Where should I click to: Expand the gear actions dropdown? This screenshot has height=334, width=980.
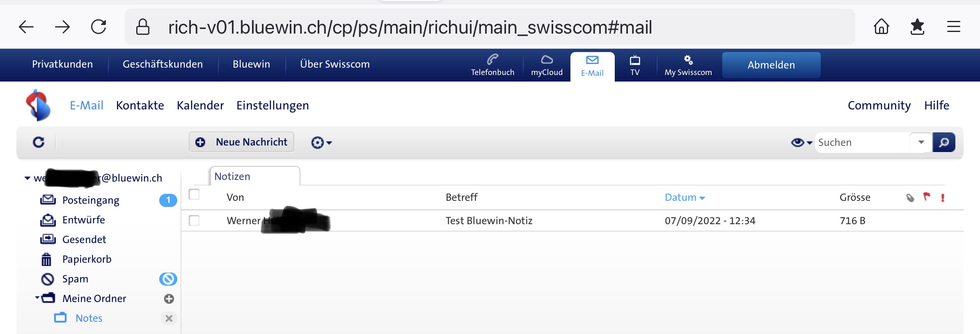[321, 143]
